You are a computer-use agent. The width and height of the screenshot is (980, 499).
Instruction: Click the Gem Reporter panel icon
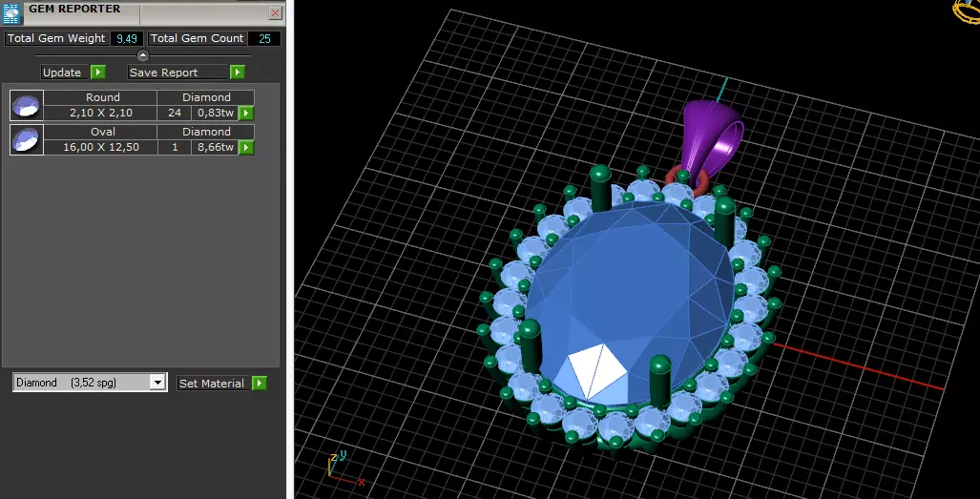pyautogui.click(x=11, y=13)
